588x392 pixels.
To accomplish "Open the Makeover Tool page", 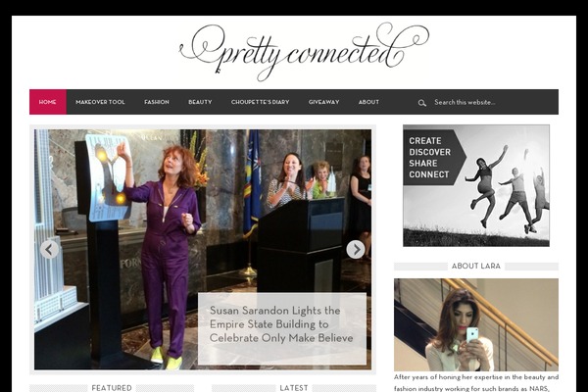I will click(100, 102).
